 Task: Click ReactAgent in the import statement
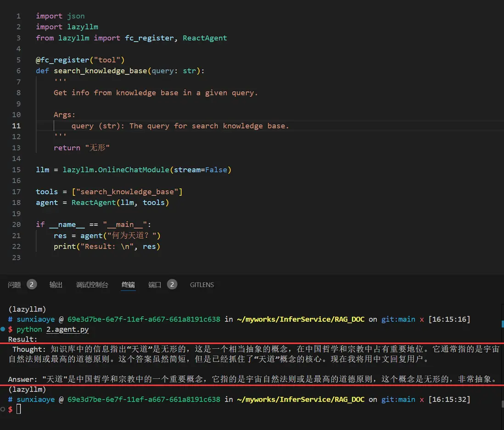[205, 38]
